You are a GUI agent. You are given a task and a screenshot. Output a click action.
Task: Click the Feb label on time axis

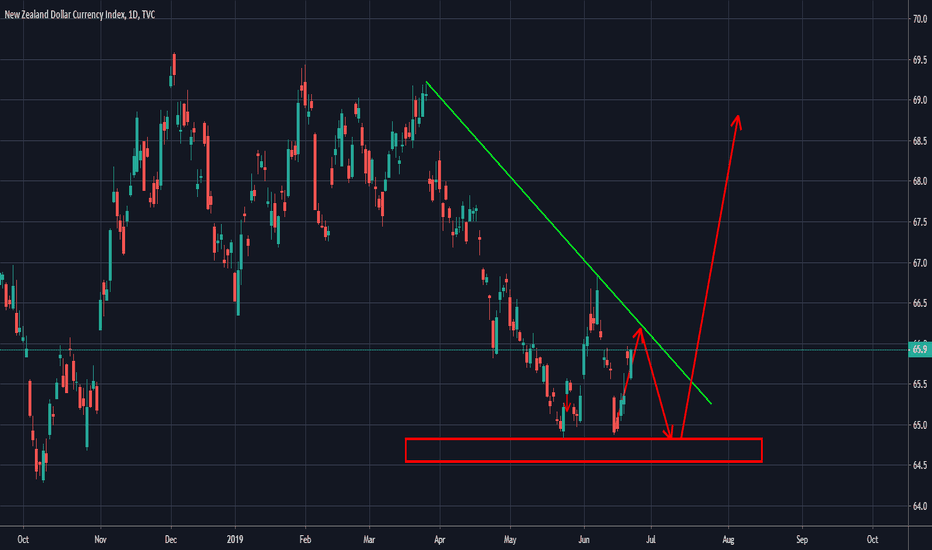305,539
